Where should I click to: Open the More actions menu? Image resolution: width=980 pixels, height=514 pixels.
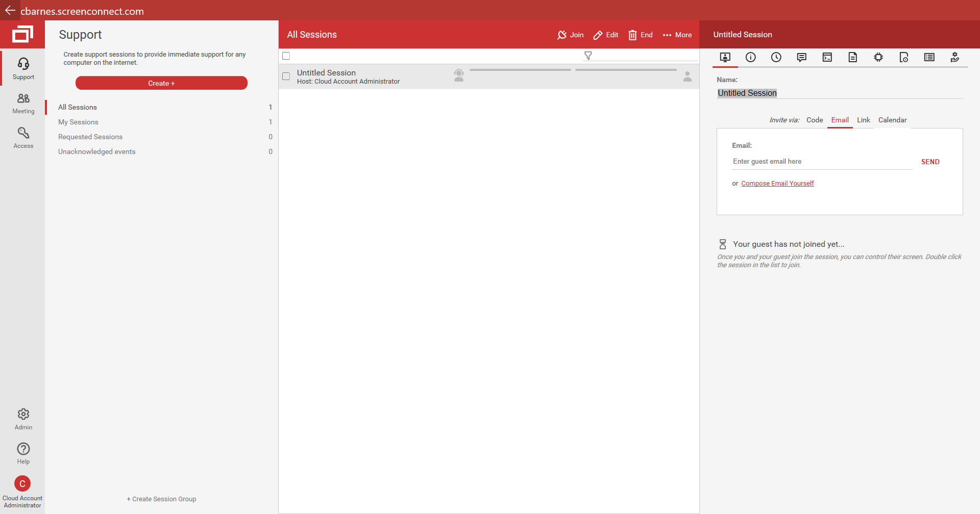677,35
